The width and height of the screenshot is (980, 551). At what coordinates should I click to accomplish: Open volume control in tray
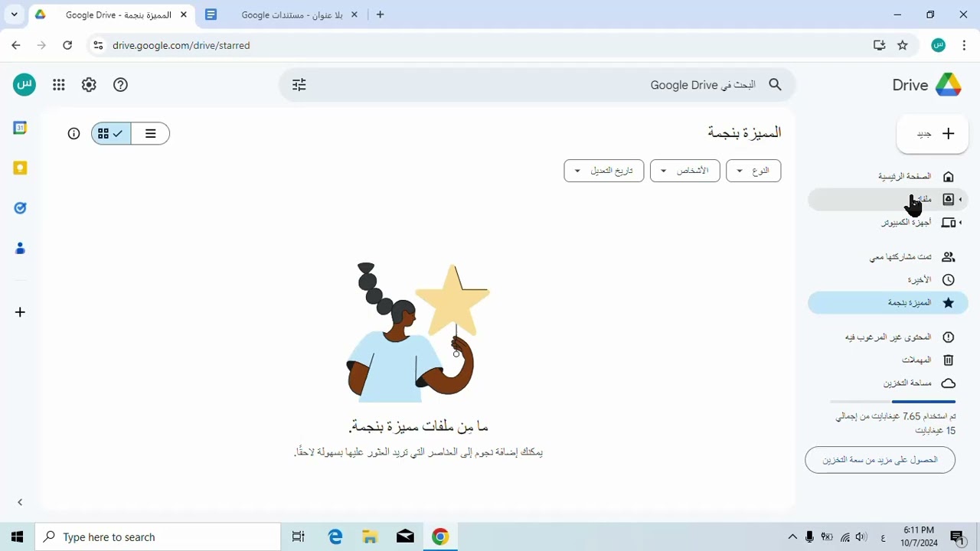point(861,537)
